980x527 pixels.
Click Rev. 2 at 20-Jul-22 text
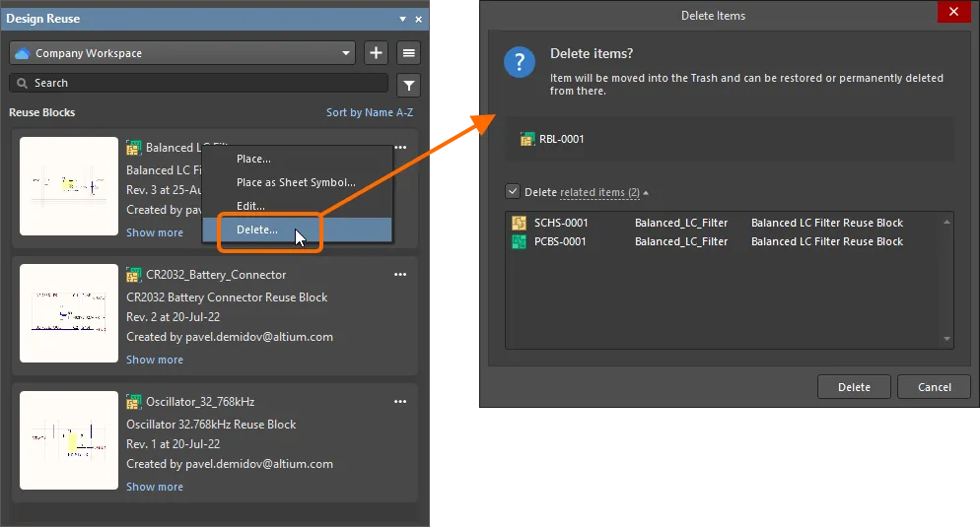tap(174, 317)
